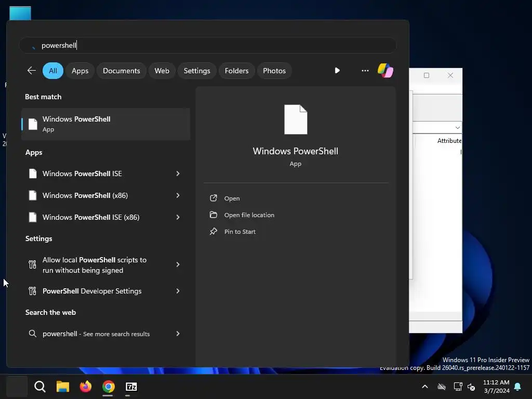Expand Windows PowerShell ISE result chevron
The image size is (532, 399).
coord(178,174)
